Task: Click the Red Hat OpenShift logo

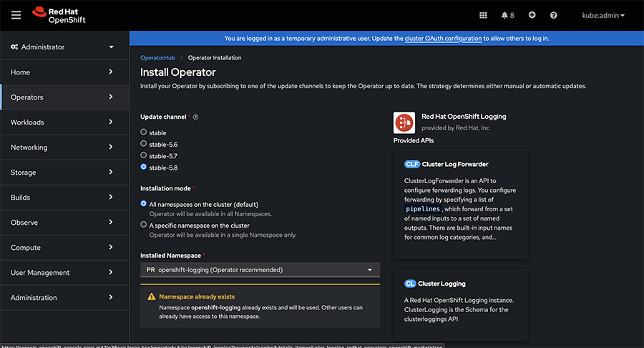Action: click(x=59, y=14)
